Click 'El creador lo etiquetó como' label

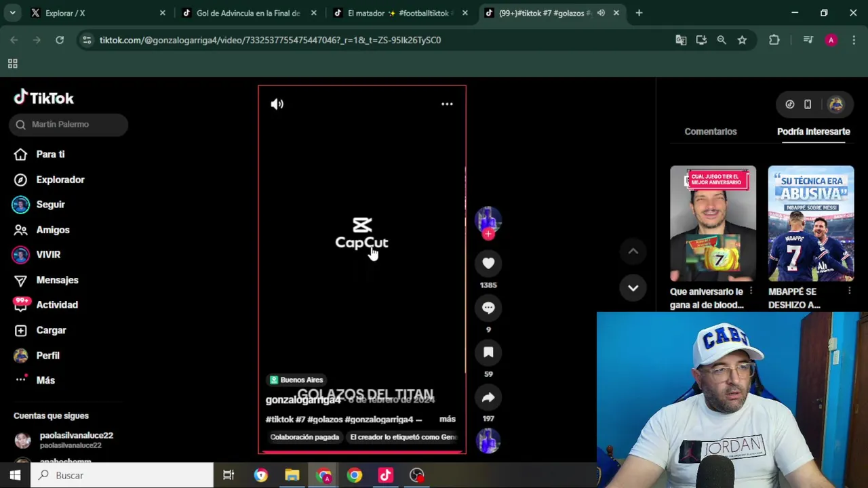coord(403,437)
